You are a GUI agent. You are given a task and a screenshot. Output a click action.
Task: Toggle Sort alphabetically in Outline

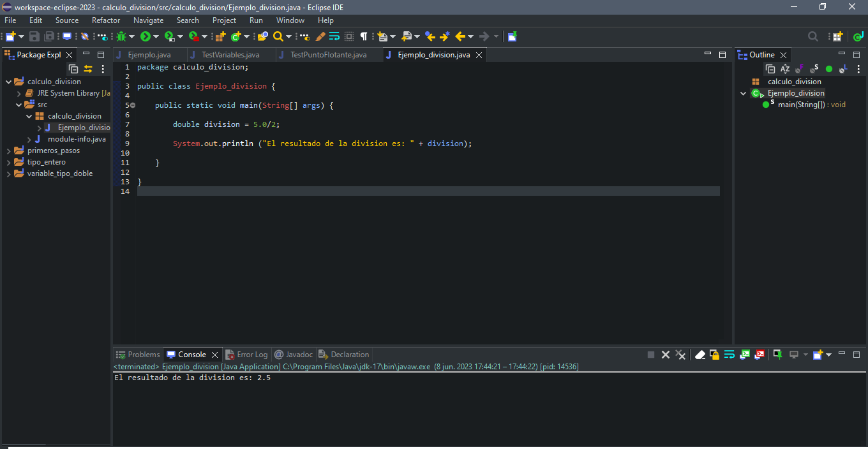[785, 69]
